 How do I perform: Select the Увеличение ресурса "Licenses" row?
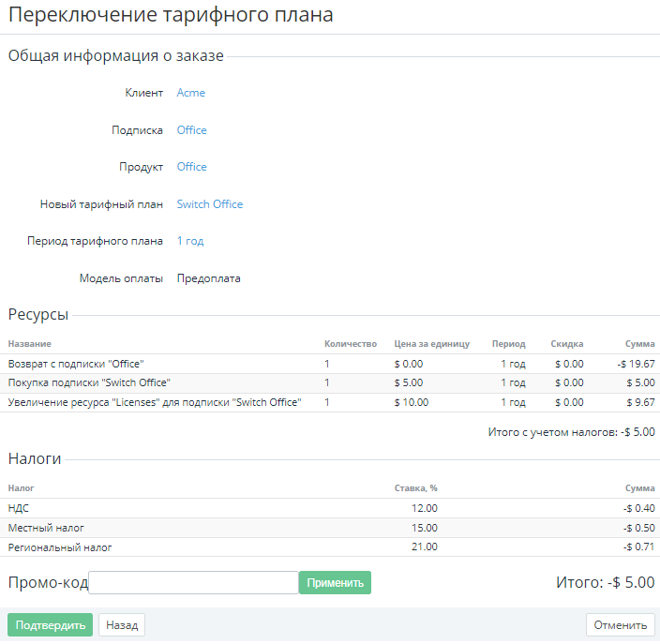pyautogui.click(x=330, y=402)
